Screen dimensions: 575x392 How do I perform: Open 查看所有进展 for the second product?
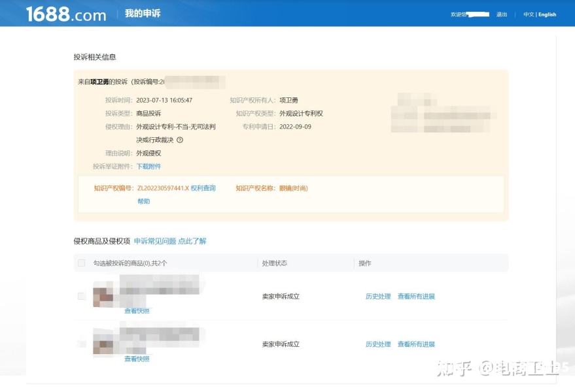(416, 344)
